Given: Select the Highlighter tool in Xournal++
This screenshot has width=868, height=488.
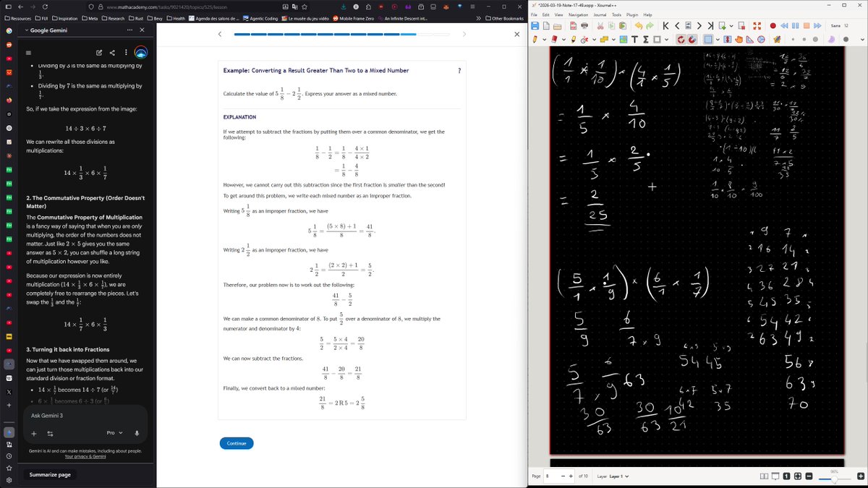Looking at the screenshot, I should coord(573,39).
